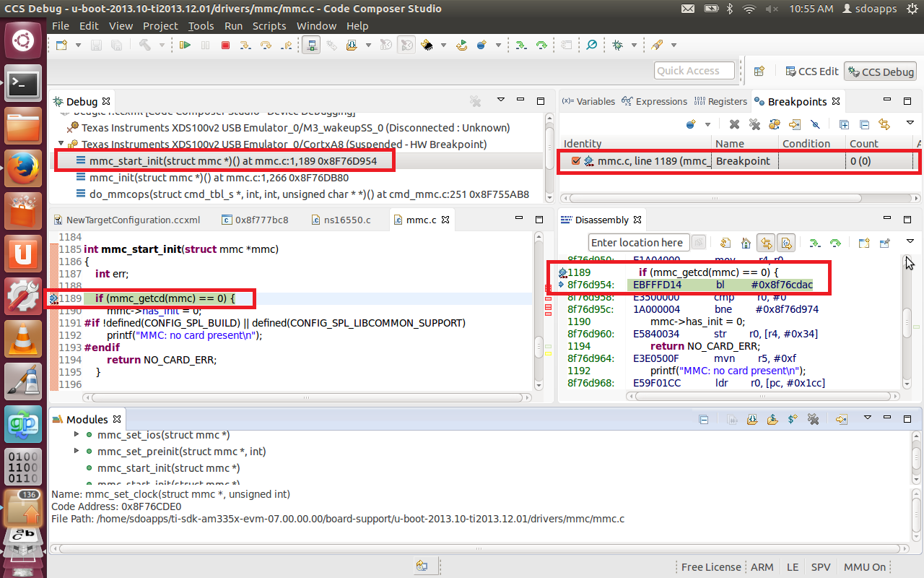Click the green bug Debug icon
Screen dimensions: 924x578
point(618,45)
